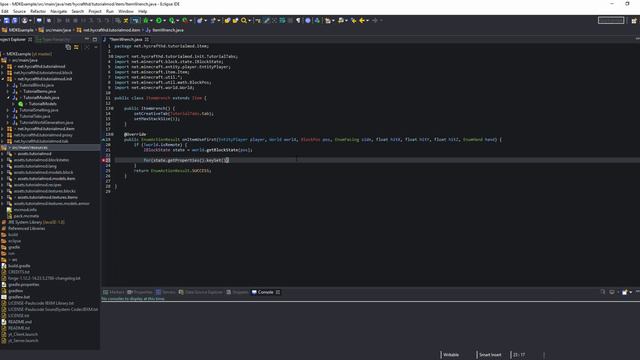Click the Forward navigation arrow
Image resolution: width=640 pixels, height=360 pixels.
tap(375, 20)
